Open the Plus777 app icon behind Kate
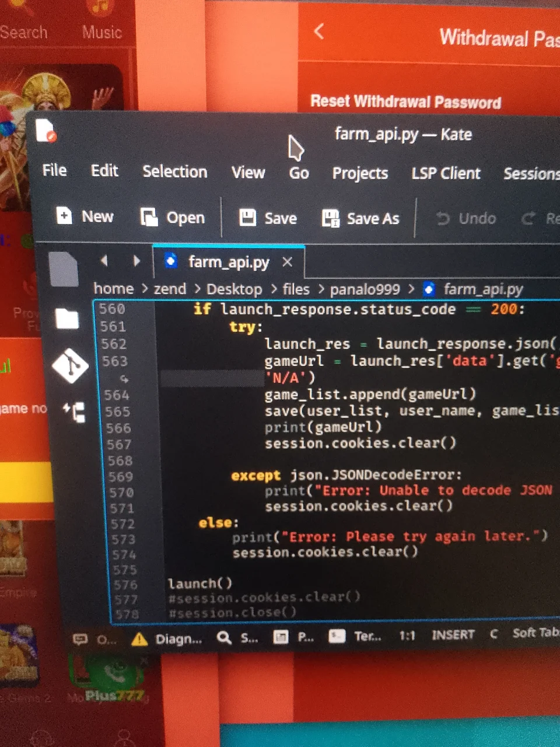The height and width of the screenshot is (747, 560). (111, 677)
